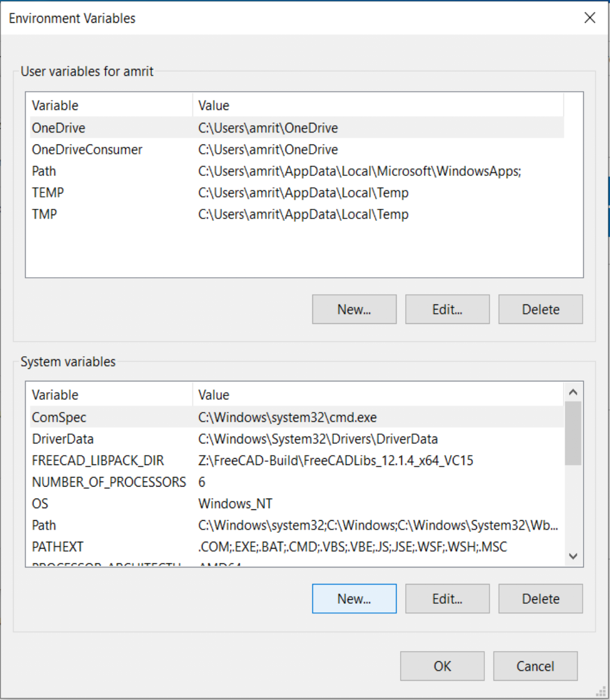Click Edit under user variables

[x=447, y=310]
